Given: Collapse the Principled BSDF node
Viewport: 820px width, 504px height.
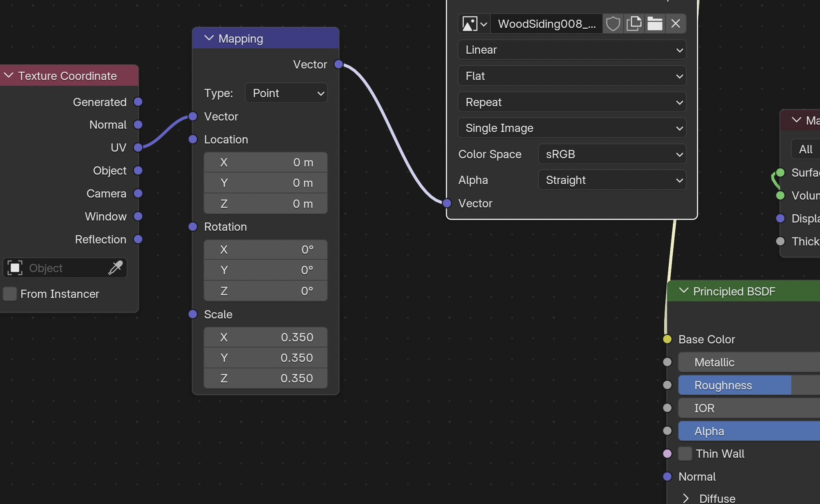Looking at the screenshot, I should click(683, 291).
